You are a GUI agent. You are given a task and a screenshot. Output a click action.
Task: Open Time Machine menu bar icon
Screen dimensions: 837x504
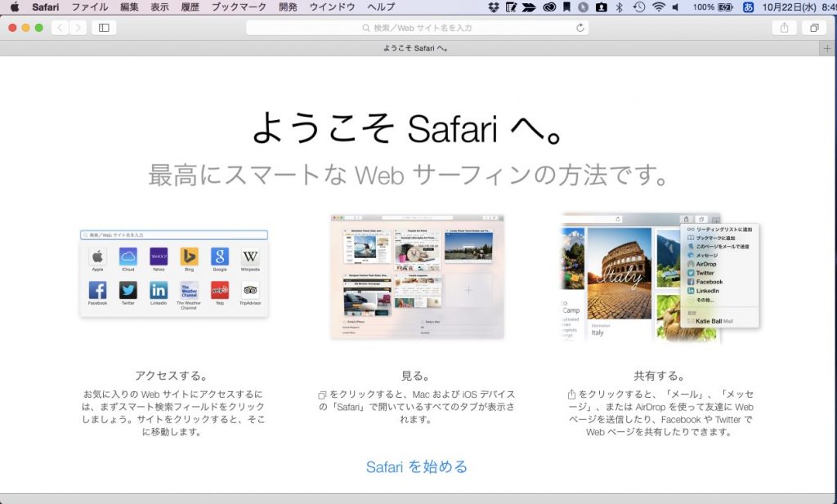(639, 7)
